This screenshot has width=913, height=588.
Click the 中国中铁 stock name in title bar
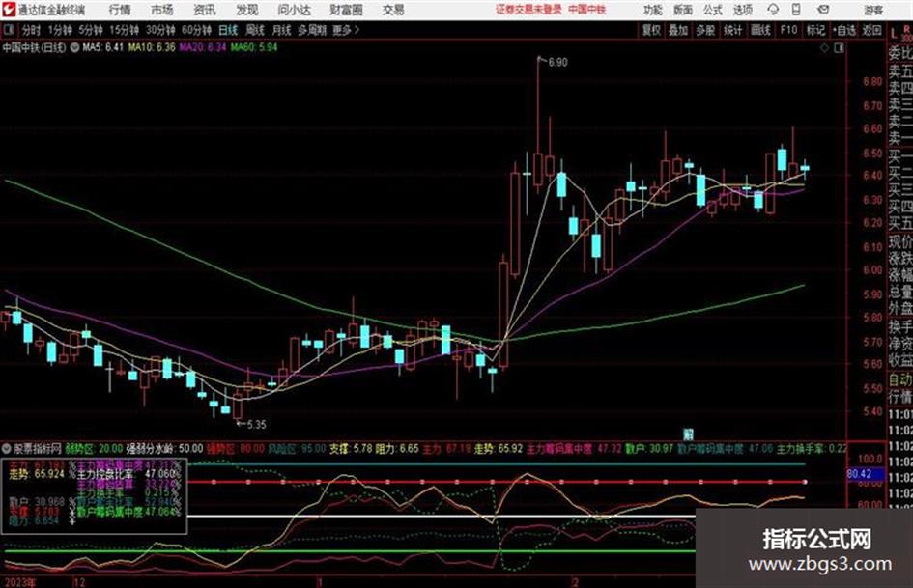pyautogui.click(x=587, y=10)
